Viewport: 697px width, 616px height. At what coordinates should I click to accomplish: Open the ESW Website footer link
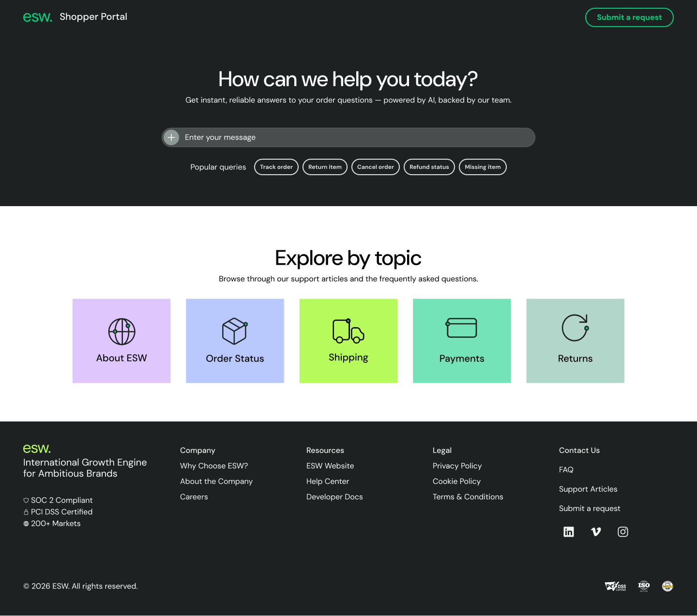330,466
